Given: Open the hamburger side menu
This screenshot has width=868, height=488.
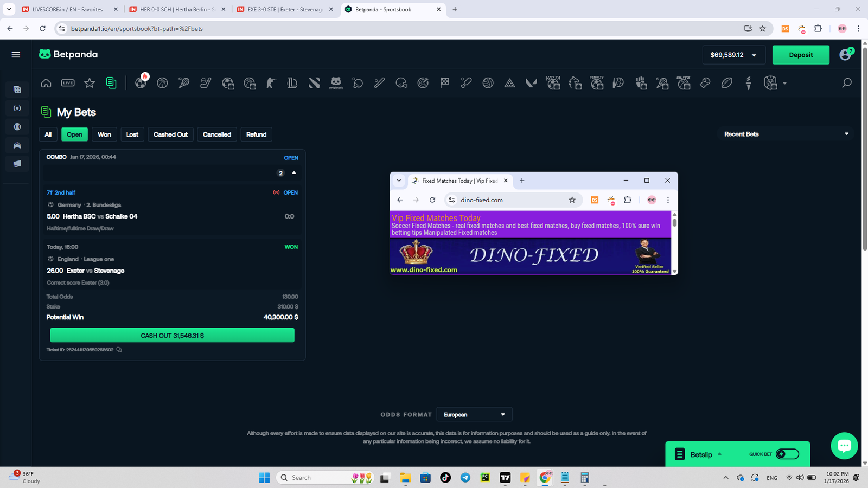Looking at the screenshot, I should coord(16,55).
